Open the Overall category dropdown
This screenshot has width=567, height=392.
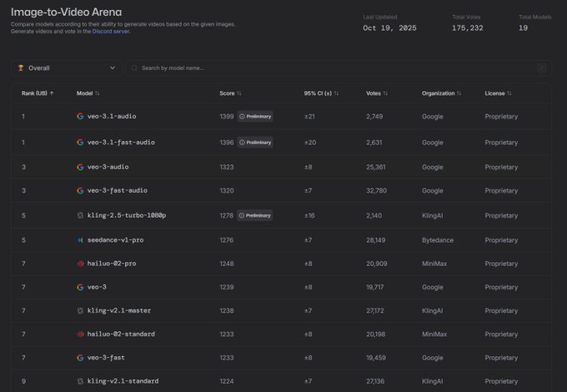(66, 68)
